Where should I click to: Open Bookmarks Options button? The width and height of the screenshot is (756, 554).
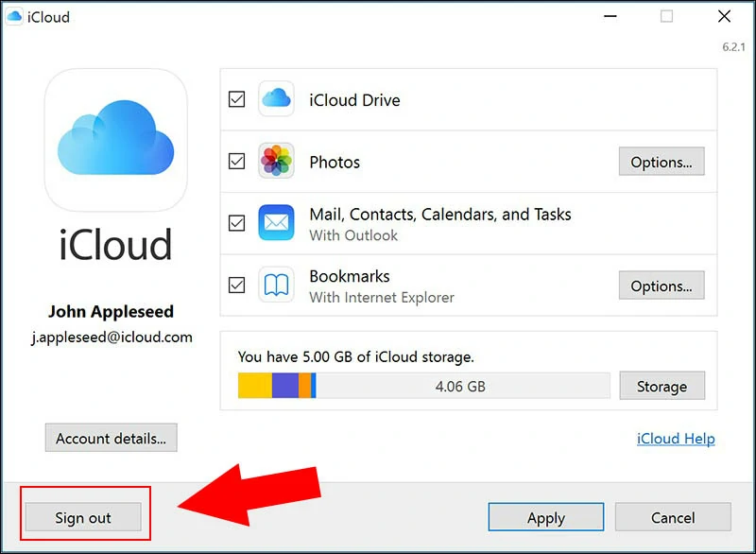click(661, 286)
